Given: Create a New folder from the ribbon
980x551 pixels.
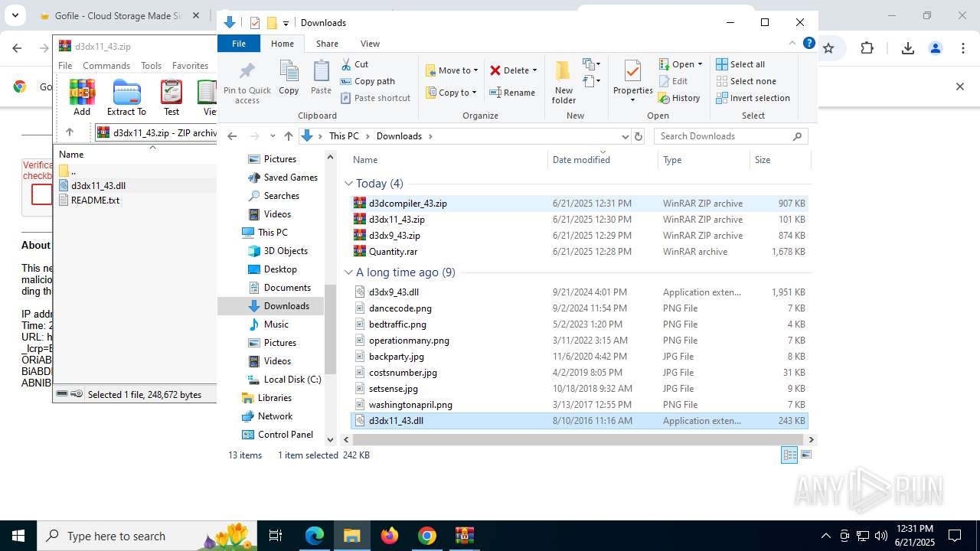Looking at the screenshot, I should 563,82.
